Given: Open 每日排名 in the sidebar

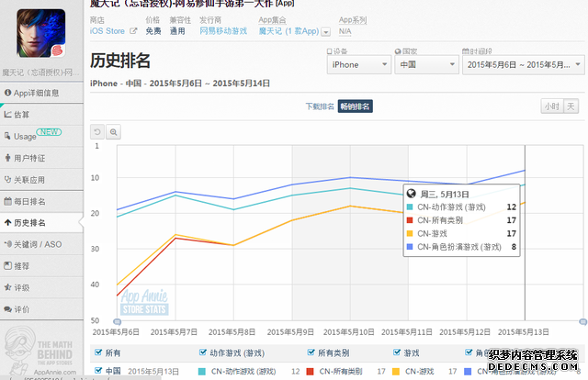Looking at the screenshot, I should pos(41,201).
